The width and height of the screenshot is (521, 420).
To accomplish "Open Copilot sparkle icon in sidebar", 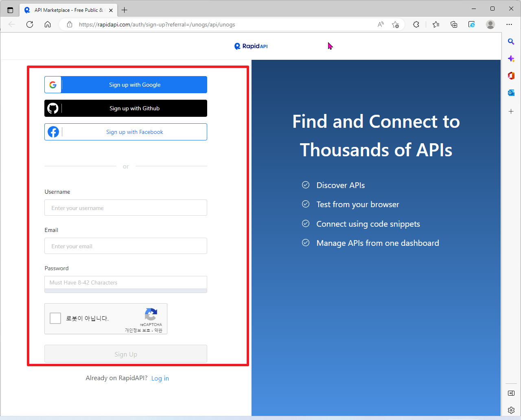I will tap(511, 59).
